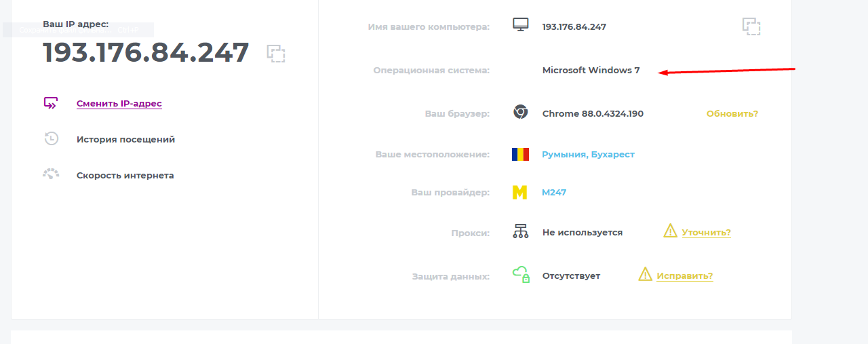Click the Ваше местоположение label

pyautogui.click(x=433, y=154)
